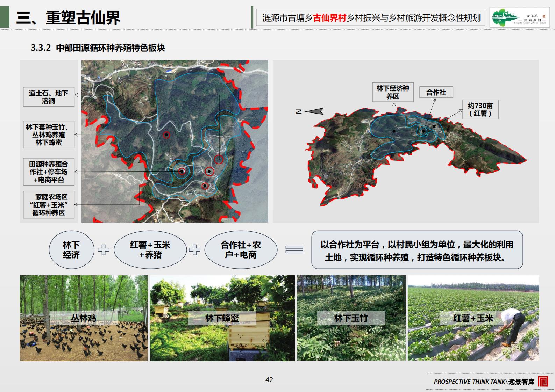Click the village-shaped aerial map
This screenshot has height=392, width=555.
(x=416, y=157)
